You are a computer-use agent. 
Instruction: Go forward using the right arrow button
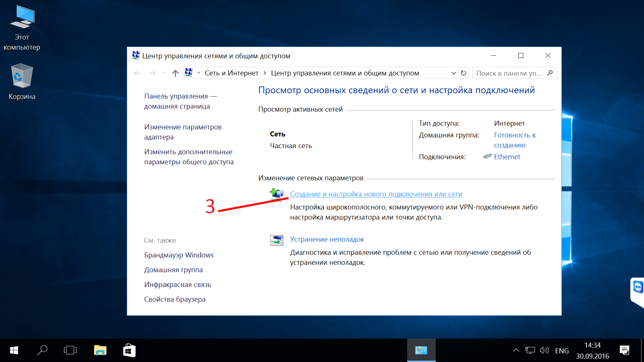coord(152,73)
